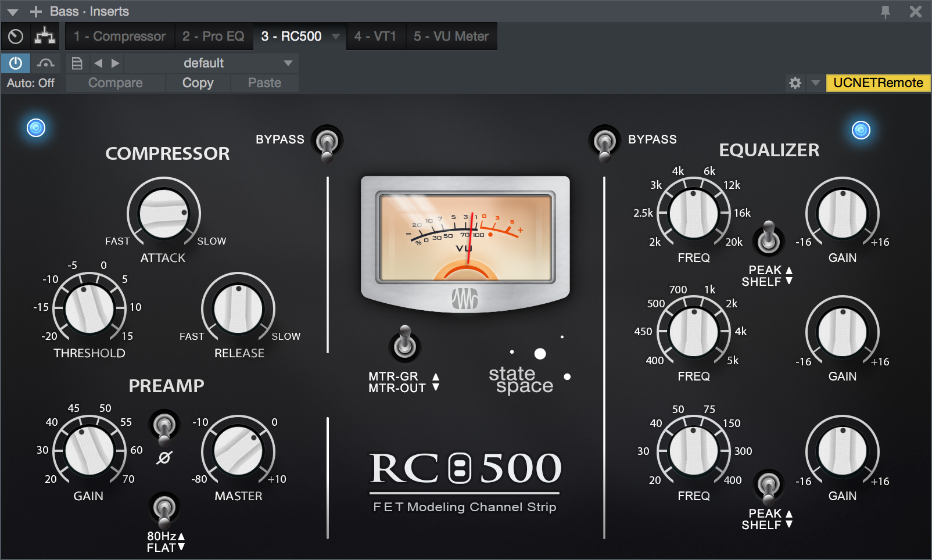
Task: Open the plugin activity clock icon
Action: [x=16, y=36]
